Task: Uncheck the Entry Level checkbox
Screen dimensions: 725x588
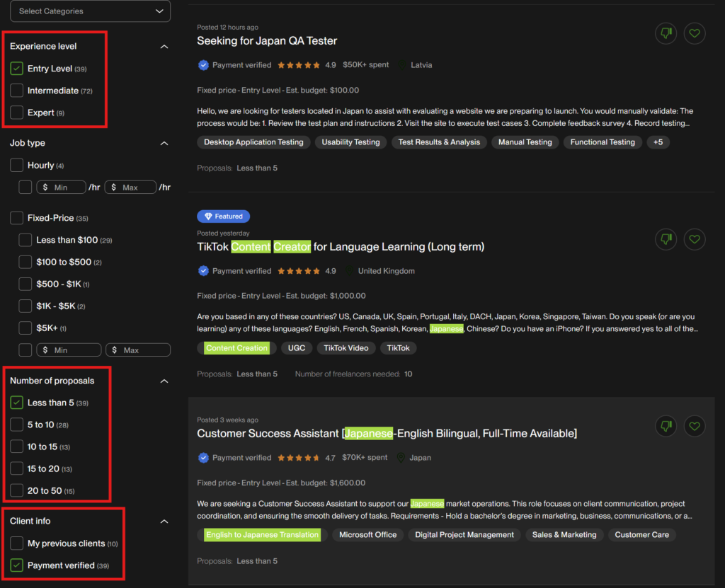Action: (x=17, y=69)
